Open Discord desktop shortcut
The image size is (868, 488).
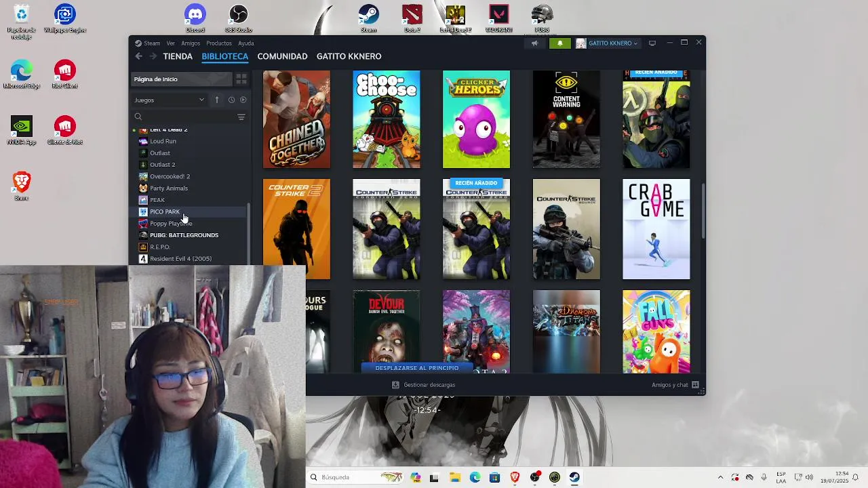195,18
